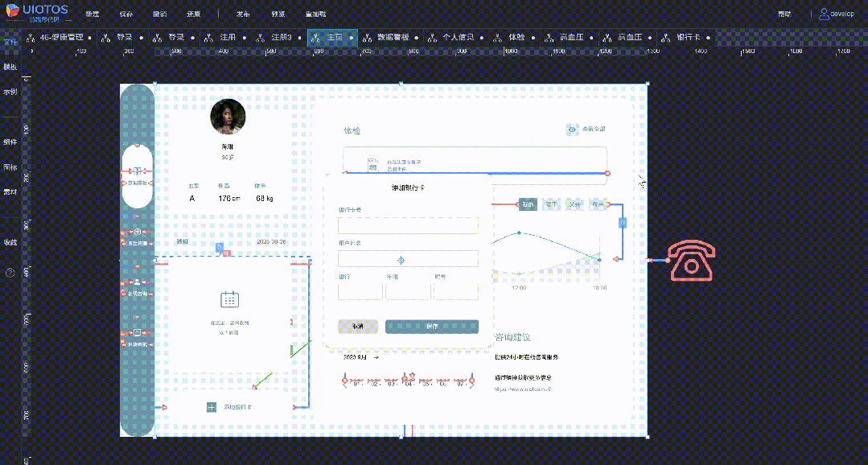Click the 176 cm height value
Screen dimensions: 868x465
coord(229,199)
